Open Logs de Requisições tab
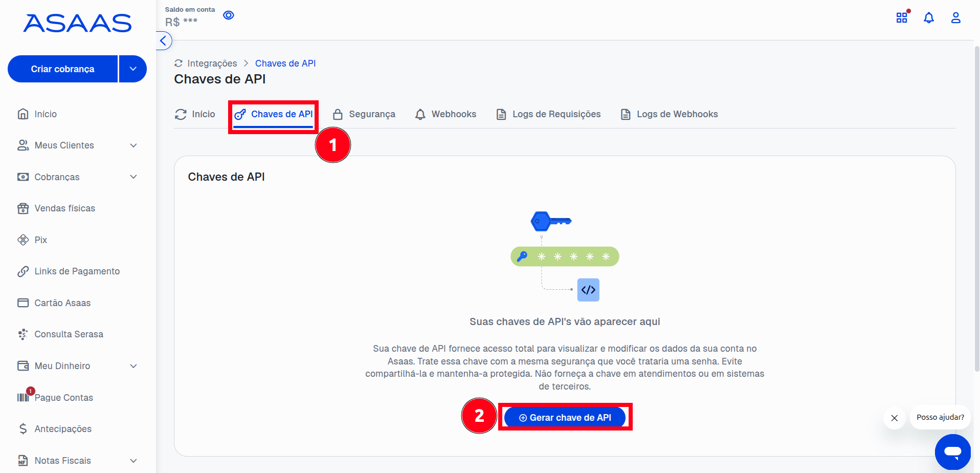Viewport: 980px width, 473px height. 548,114
